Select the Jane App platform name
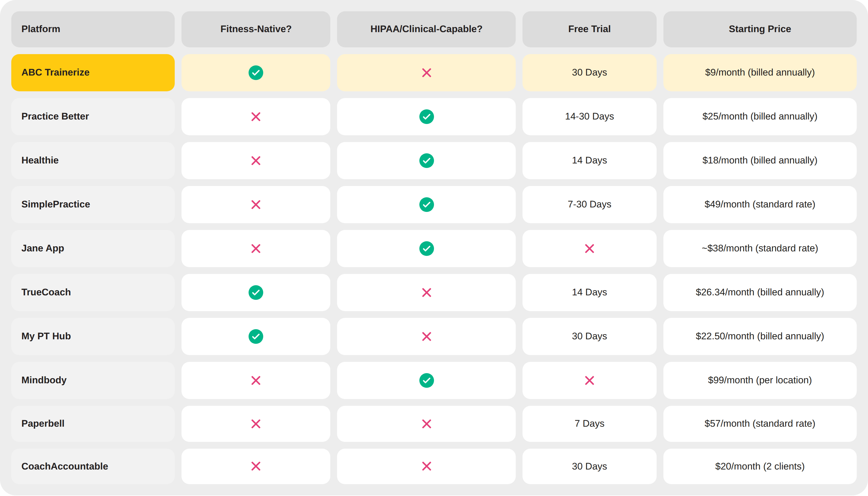 [43, 248]
